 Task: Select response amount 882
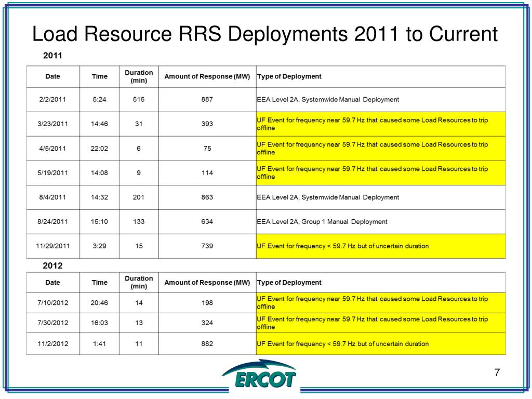click(207, 344)
